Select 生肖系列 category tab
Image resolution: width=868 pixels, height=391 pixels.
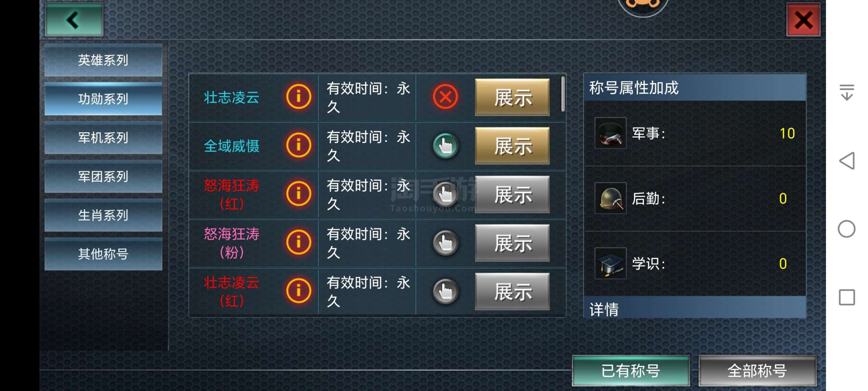tap(103, 215)
